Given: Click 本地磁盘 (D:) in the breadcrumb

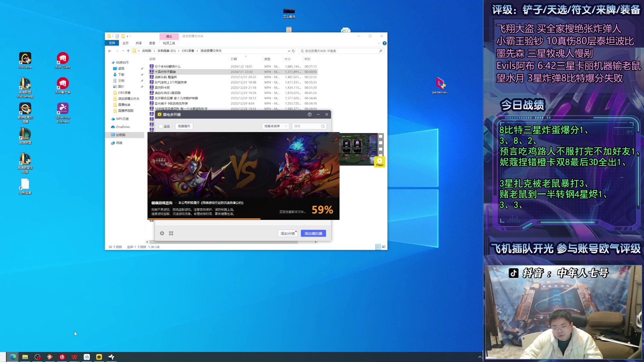Looking at the screenshot, I should click(166, 51).
